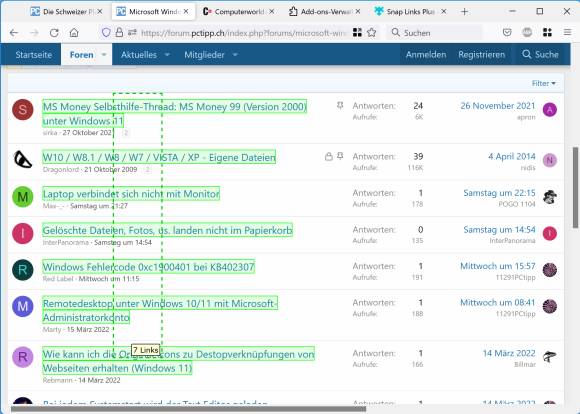
Task: Click the padlock site security icon
Action: tap(119, 33)
